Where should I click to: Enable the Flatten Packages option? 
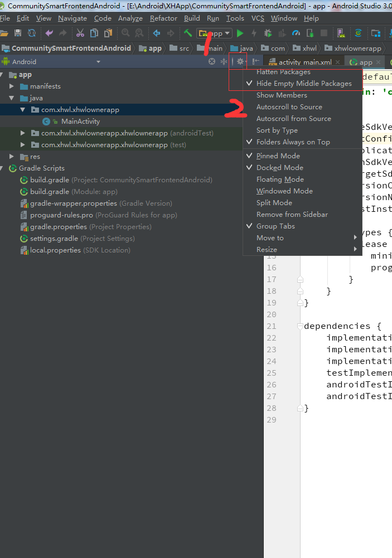click(302, 72)
